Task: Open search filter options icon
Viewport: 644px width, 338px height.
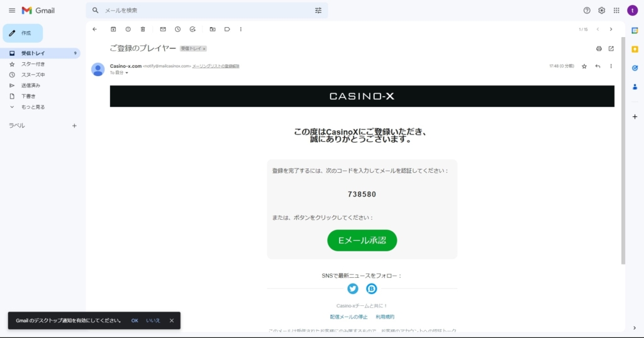Action: click(x=318, y=11)
